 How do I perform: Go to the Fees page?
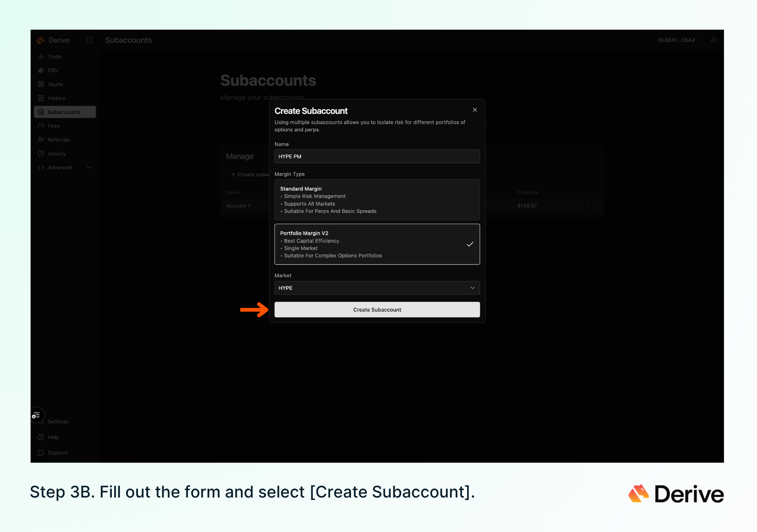pyautogui.click(x=53, y=126)
